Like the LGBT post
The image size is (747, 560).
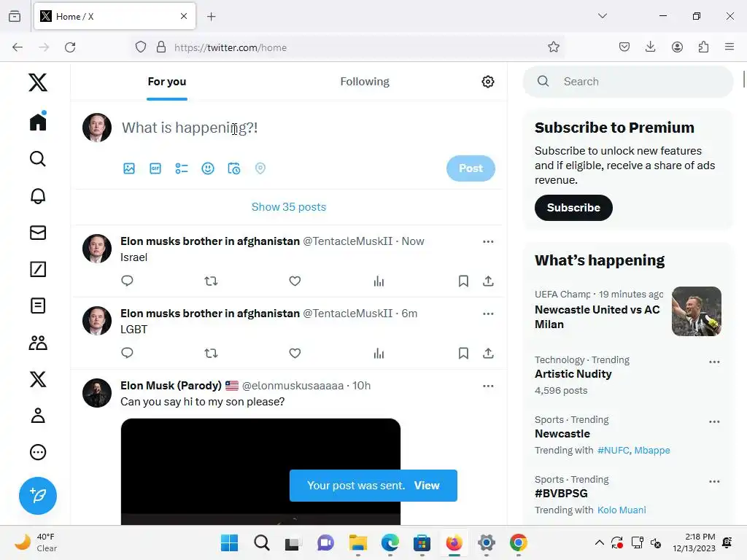coord(295,353)
